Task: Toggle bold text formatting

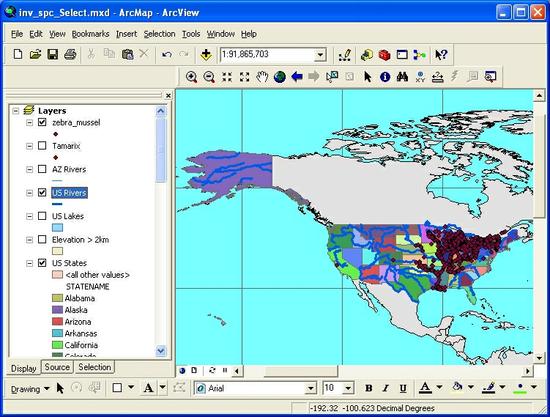Action: point(368,388)
